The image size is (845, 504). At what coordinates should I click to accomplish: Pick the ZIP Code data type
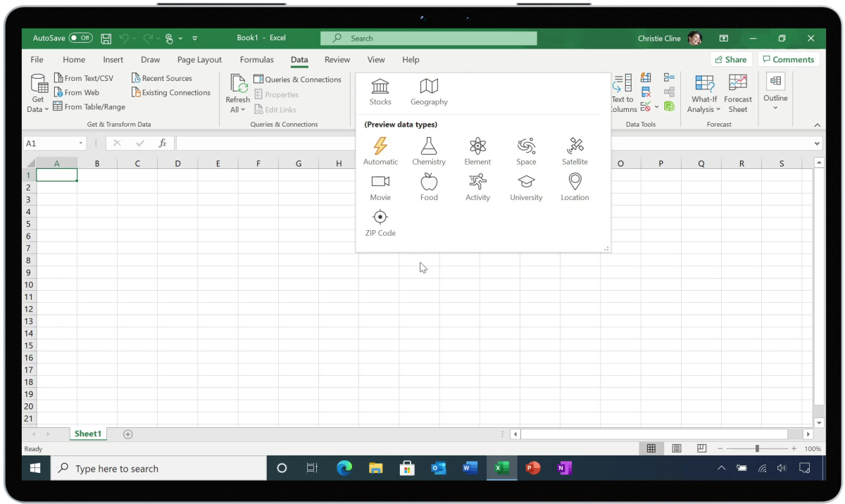tap(380, 223)
